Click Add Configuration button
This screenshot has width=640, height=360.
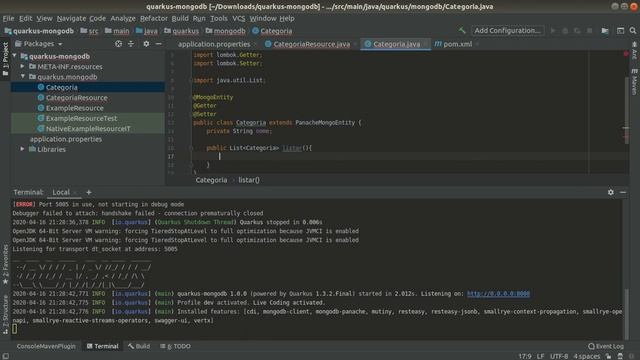point(507,31)
